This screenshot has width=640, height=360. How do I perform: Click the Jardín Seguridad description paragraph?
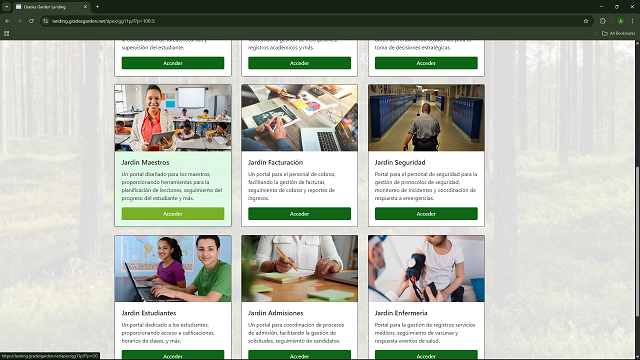tap(426, 186)
